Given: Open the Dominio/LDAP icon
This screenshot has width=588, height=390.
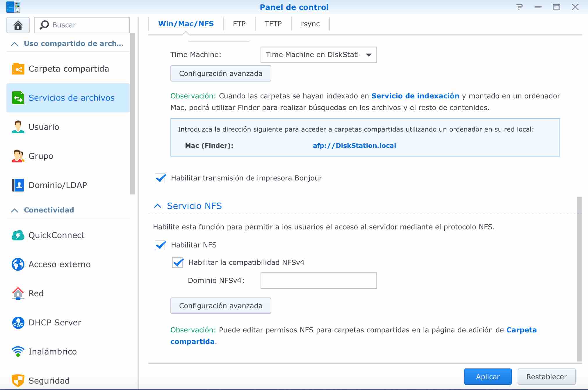Looking at the screenshot, I should pos(18,185).
